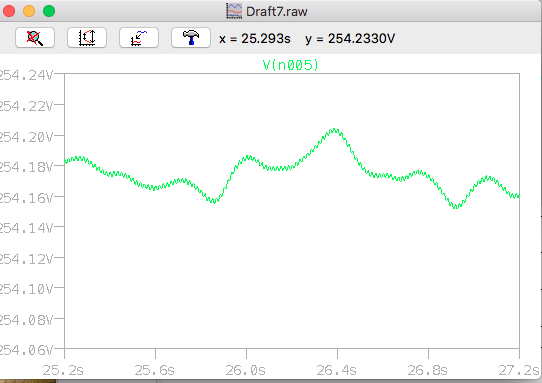Click the 26.4s time axis label
542x383 pixels.
[x=336, y=371]
